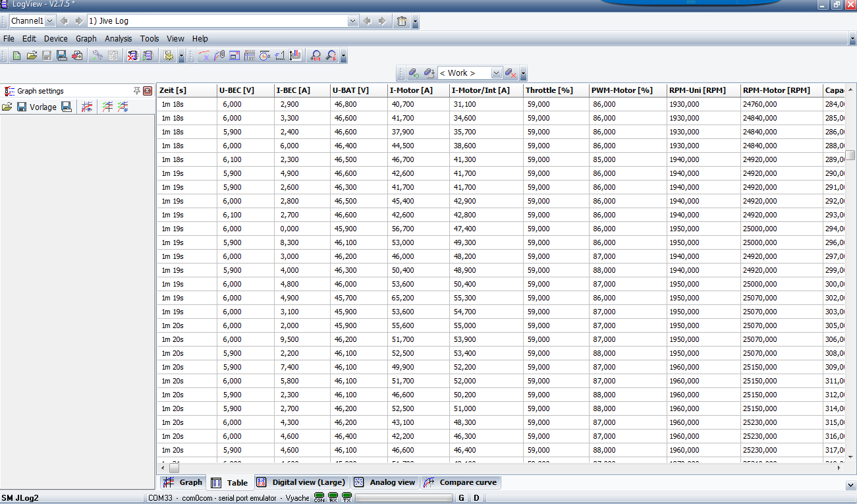Expand dropdown arrow next to trash icon
857x504 pixels.
[x=415, y=22]
